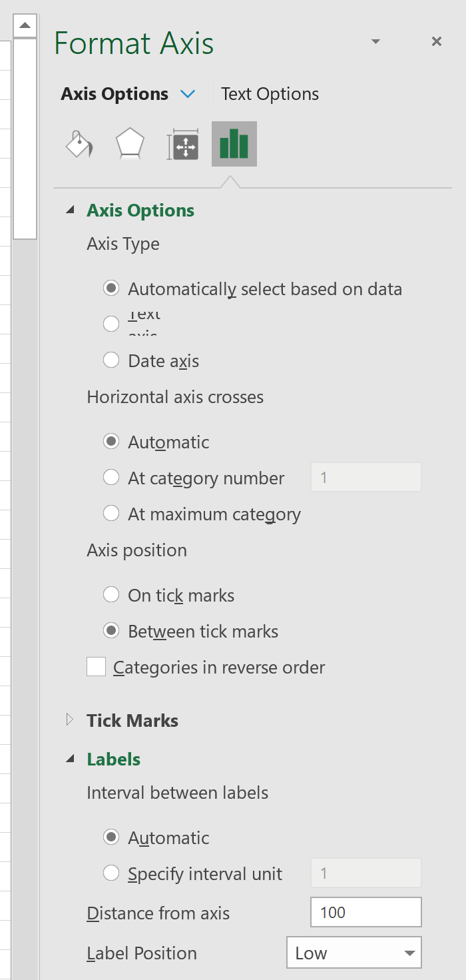
Task: Click the scrollbar up arrow
Action: tap(25, 25)
